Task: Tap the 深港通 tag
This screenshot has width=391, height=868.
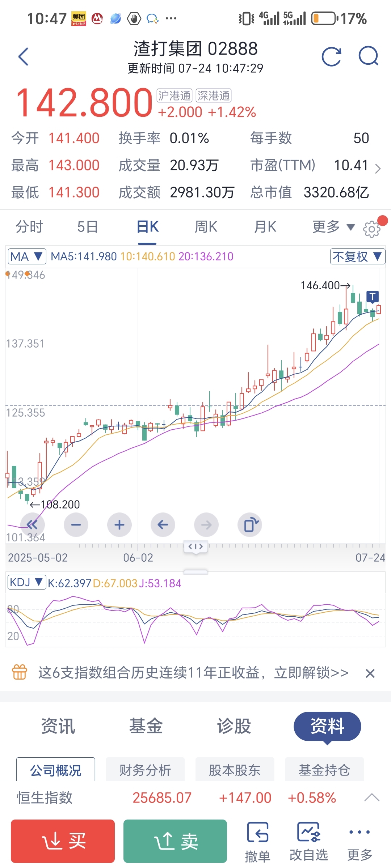Action: pos(214,96)
